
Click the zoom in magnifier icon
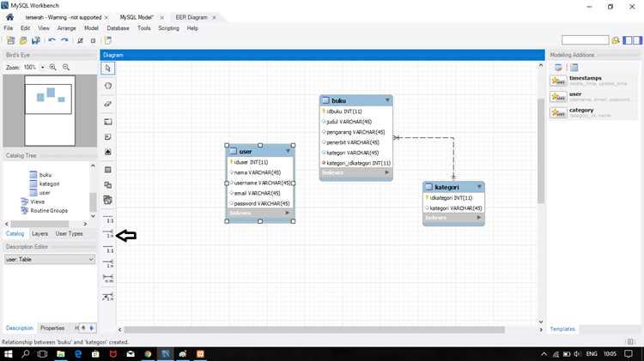(53, 67)
